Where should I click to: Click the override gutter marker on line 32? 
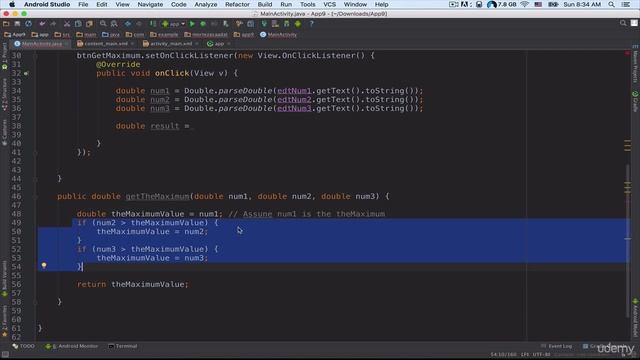pos(26,73)
